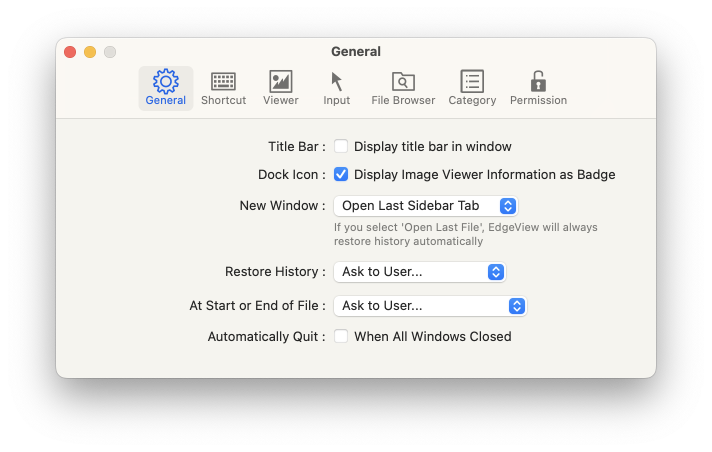
Task: Open Input settings via cursor icon
Action: 336,82
